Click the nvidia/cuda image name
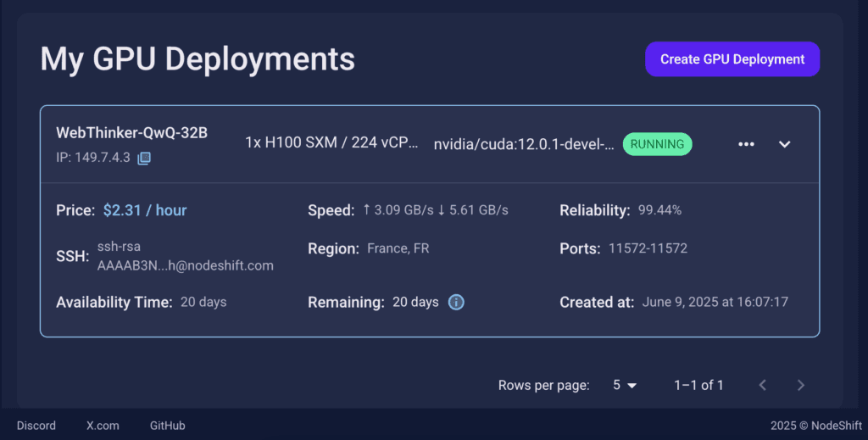 tap(524, 144)
